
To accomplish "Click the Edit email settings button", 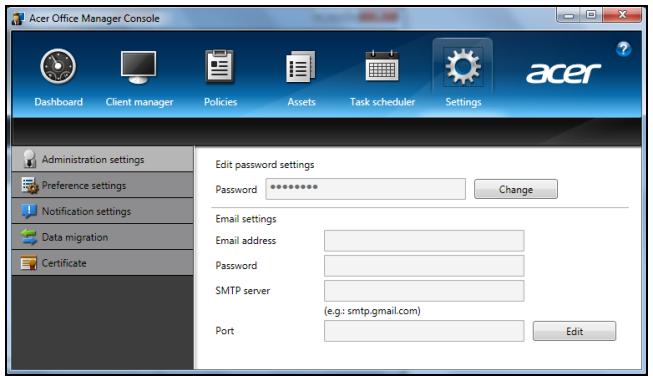I will 574,331.
